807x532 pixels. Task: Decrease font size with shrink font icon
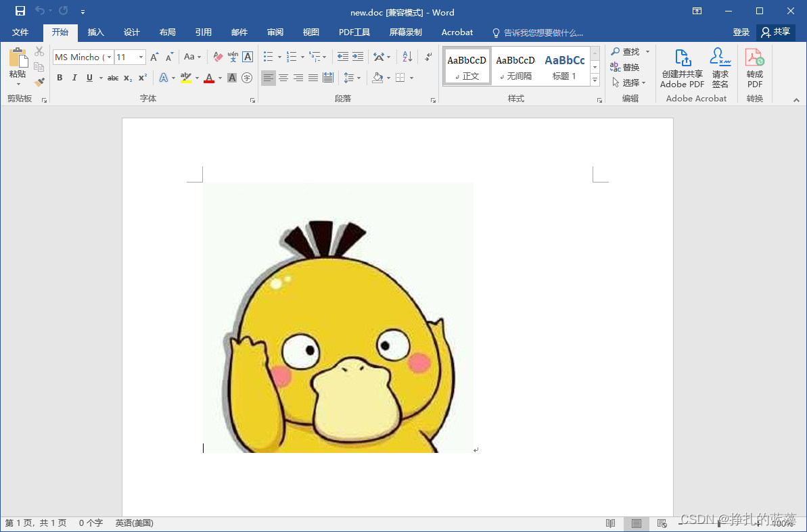pyautogui.click(x=169, y=57)
